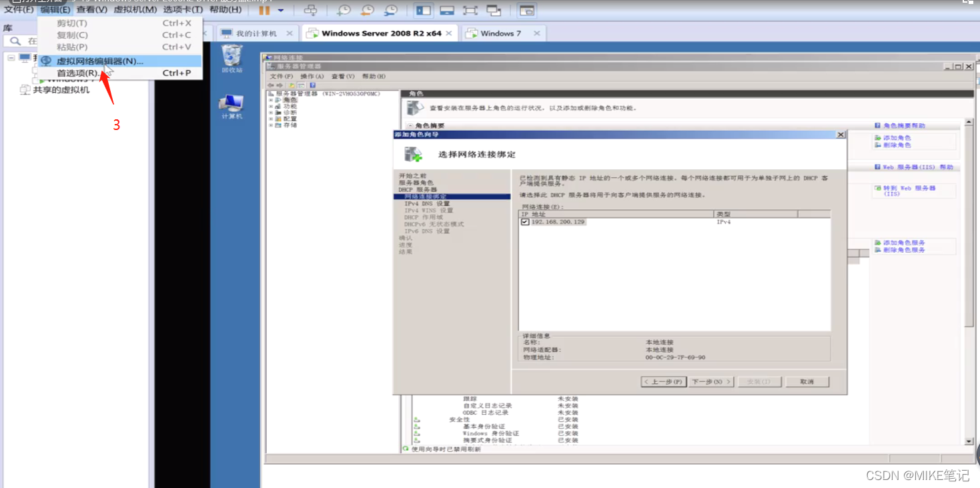980x488 pixels.
Task: Click the help icon in Server Manager toolbar
Action: coord(312,85)
